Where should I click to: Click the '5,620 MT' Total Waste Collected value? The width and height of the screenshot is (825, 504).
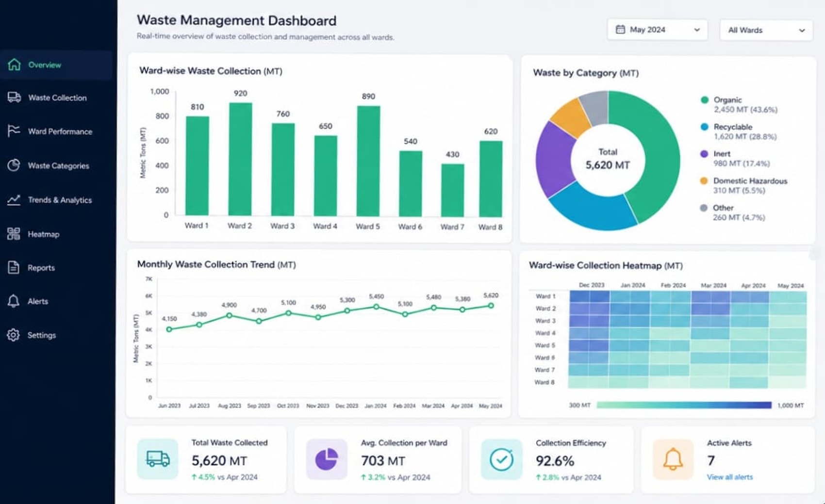click(x=219, y=460)
